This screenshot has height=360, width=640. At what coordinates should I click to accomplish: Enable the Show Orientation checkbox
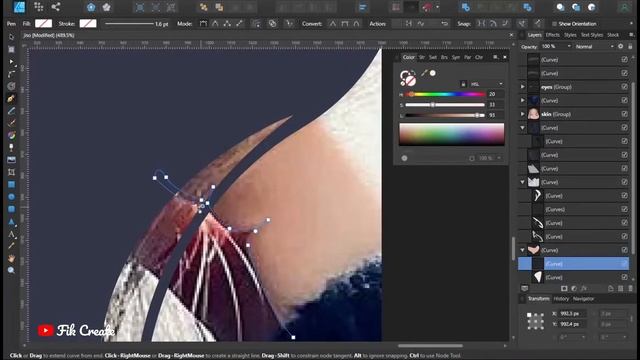tap(554, 24)
